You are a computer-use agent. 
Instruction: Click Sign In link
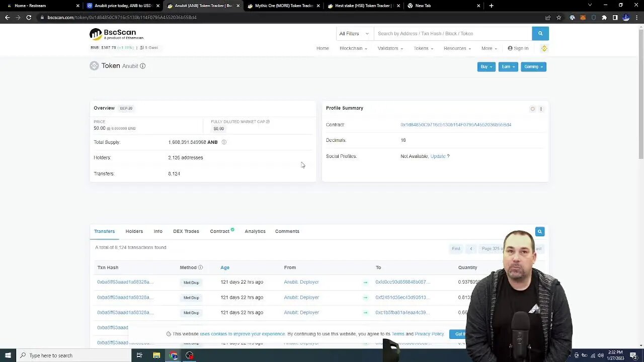tap(518, 48)
